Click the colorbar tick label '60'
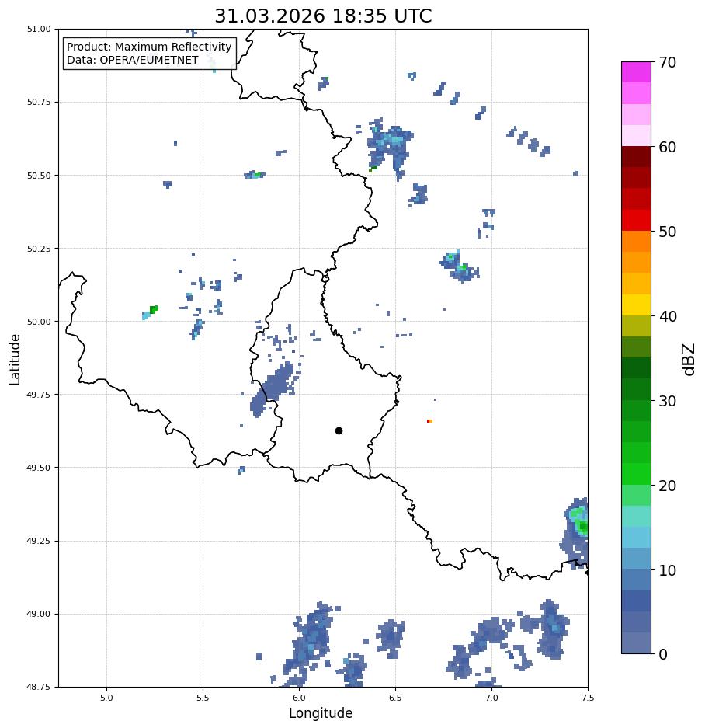The width and height of the screenshot is (705, 728). [x=668, y=147]
